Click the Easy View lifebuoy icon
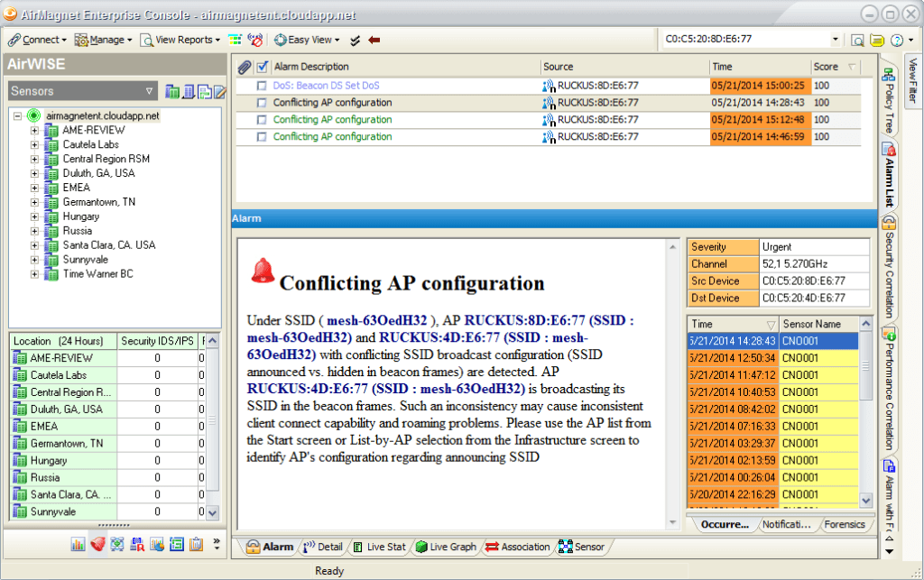Viewport: 924px width, 580px height. point(281,40)
